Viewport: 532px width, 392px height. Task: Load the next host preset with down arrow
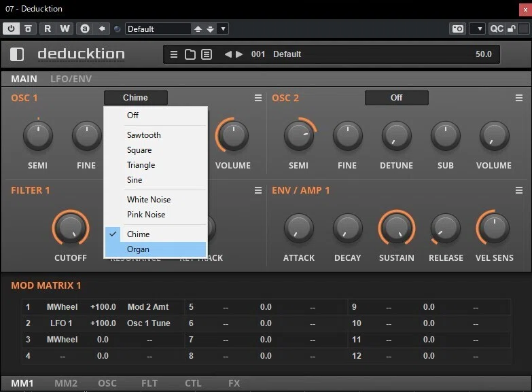pyautogui.click(x=211, y=29)
